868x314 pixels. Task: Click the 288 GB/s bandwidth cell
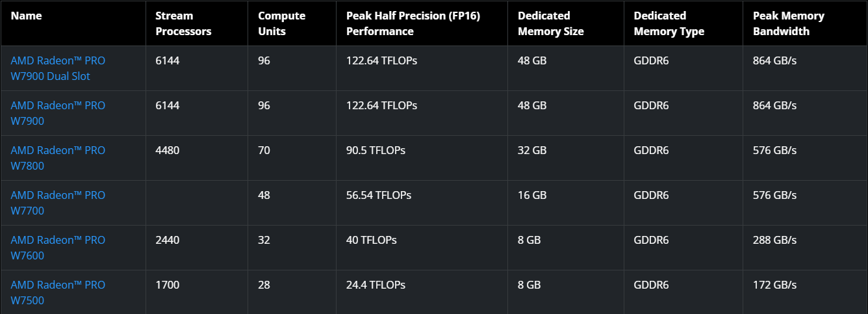click(774, 240)
